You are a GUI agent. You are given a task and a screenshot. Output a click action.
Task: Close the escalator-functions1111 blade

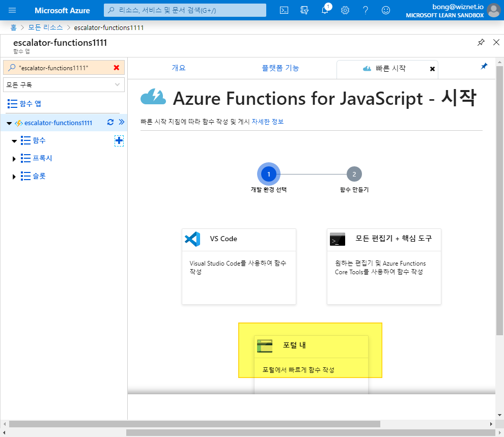(x=496, y=42)
